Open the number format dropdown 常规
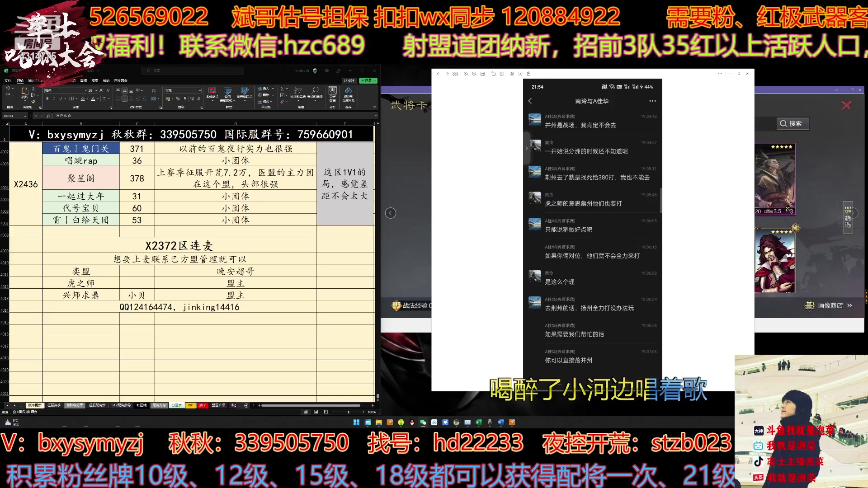Viewport: 868px width, 488px height. [200, 90]
